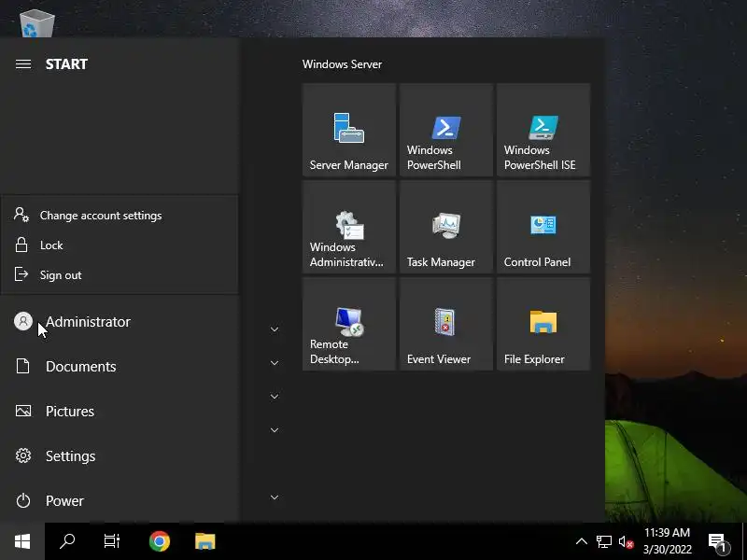Image resolution: width=747 pixels, height=560 pixels.
Task: Open the Control Panel tile
Action: pyautogui.click(x=543, y=227)
